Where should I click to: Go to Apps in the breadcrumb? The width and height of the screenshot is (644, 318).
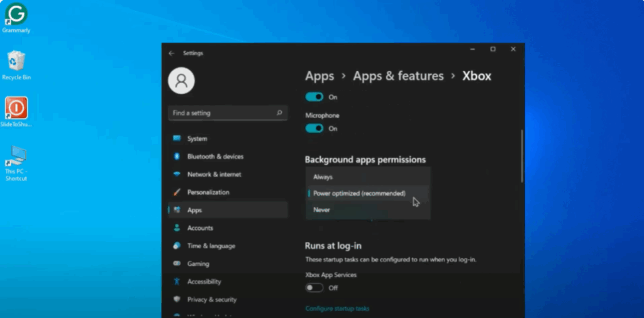coord(319,76)
